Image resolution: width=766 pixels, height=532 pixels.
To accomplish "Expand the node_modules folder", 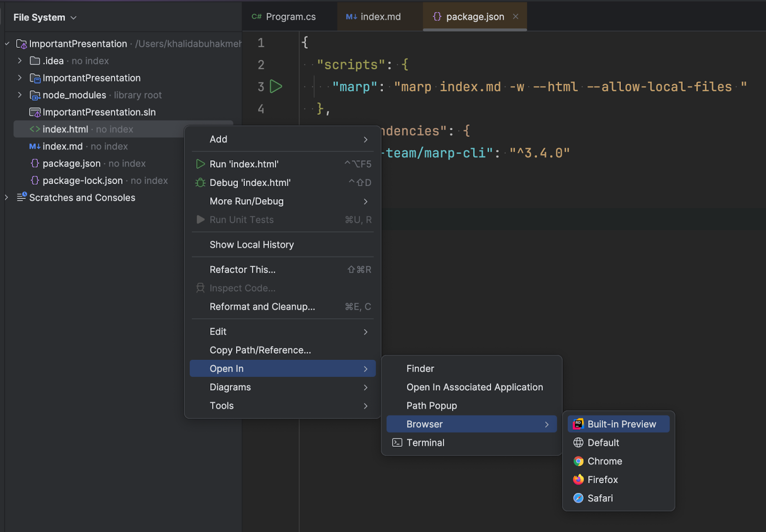I will tap(20, 95).
